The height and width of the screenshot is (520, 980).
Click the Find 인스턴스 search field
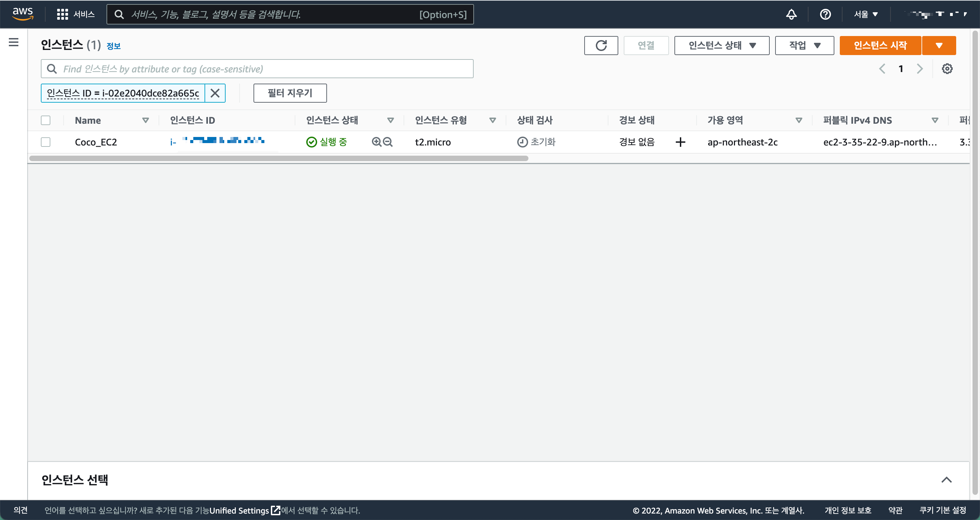(257, 69)
